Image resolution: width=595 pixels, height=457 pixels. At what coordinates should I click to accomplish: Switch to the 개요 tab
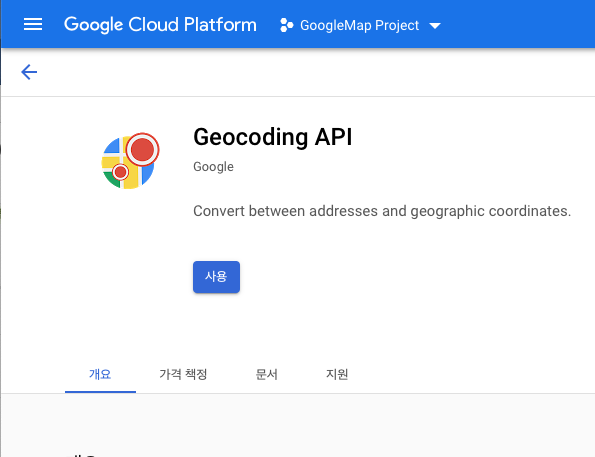(100, 374)
